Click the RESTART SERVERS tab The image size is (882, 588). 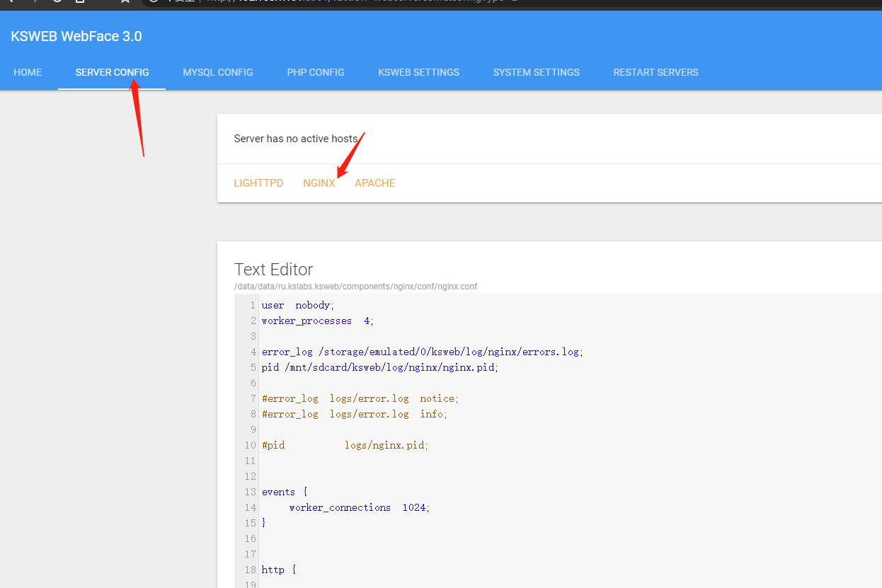(x=655, y=72)
